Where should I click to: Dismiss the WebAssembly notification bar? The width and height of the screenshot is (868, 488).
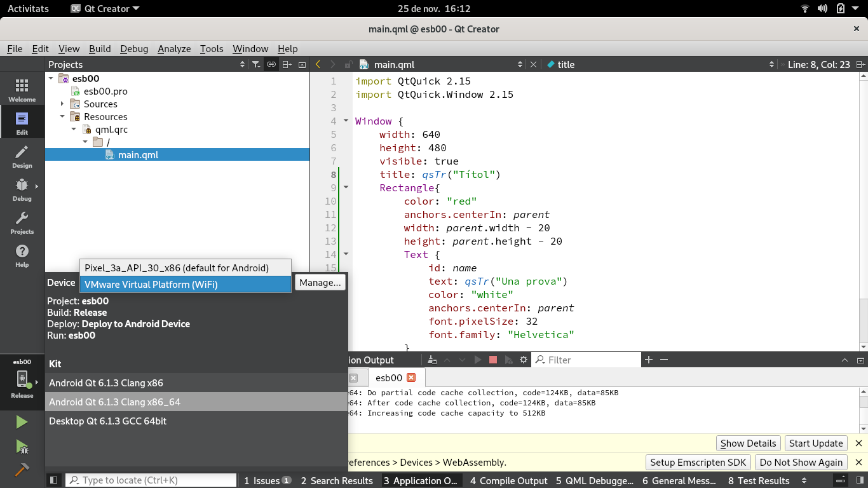click(858, 463)
